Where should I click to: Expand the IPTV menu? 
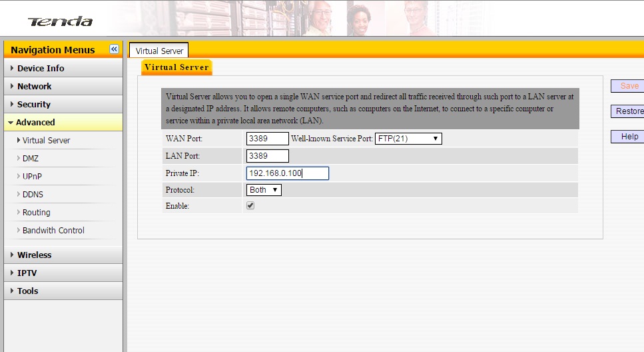[x=63, y=273]
